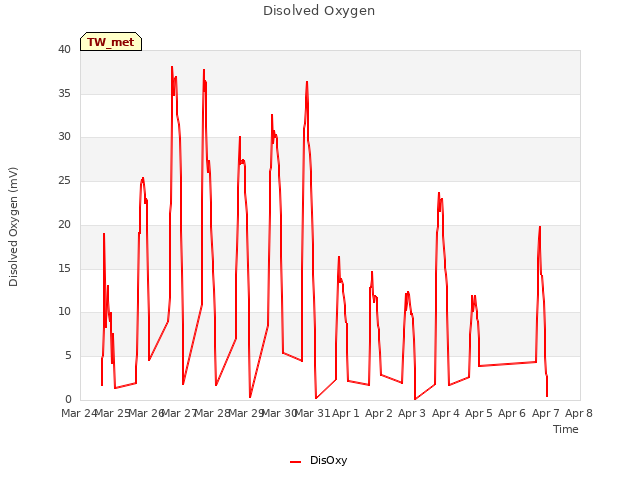The height and width of the screenshot is (480, 640).
Task: Click the highest peak near Mar 27
Action: point(172,67)
